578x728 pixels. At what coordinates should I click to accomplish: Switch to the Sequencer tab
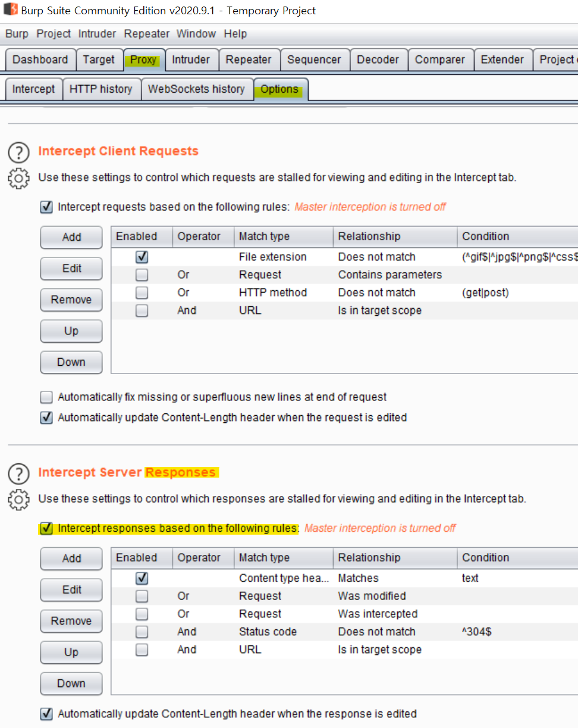[314, 59]
